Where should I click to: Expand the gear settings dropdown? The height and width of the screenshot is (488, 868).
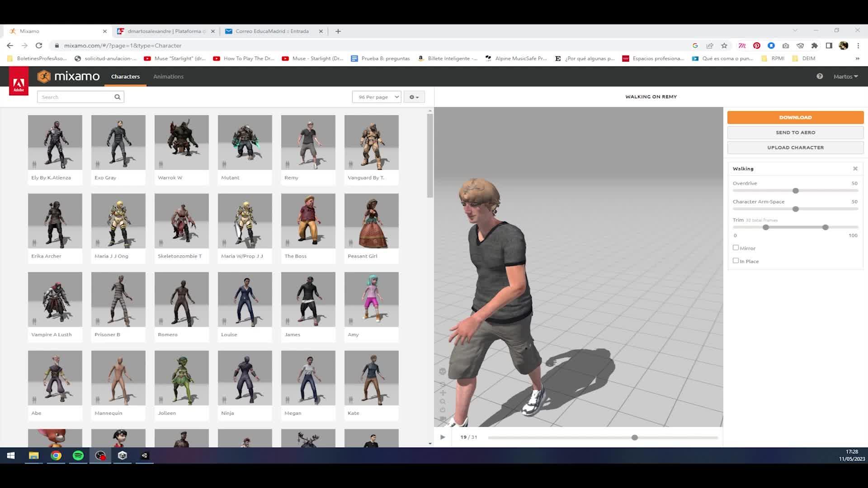coord(414,97)
